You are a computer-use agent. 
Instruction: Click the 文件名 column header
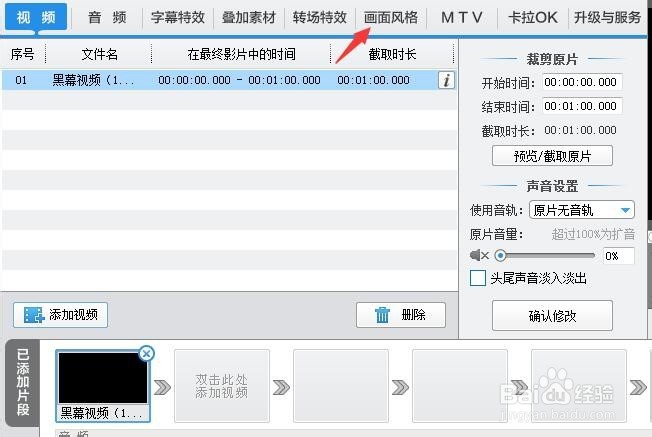point(99,54)
